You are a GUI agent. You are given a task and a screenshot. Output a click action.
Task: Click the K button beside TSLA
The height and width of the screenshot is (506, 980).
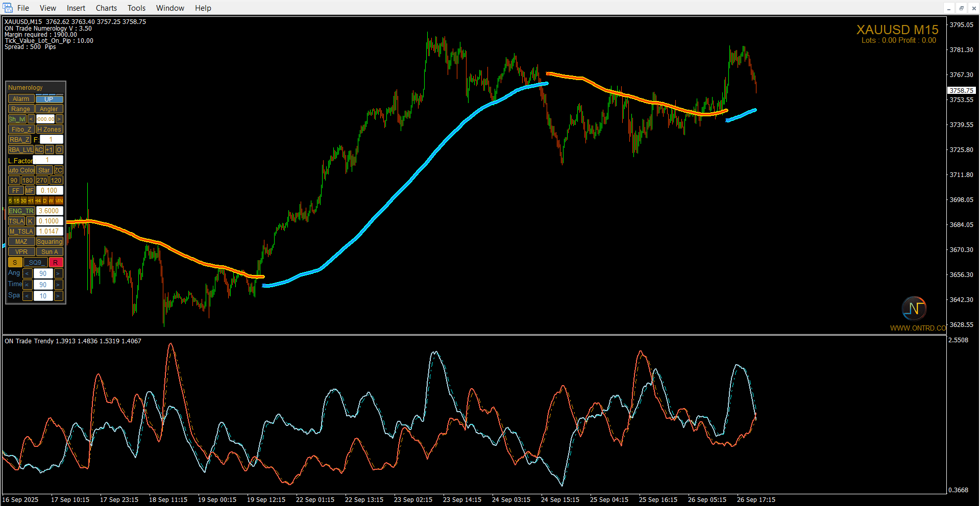click(30, 221)
